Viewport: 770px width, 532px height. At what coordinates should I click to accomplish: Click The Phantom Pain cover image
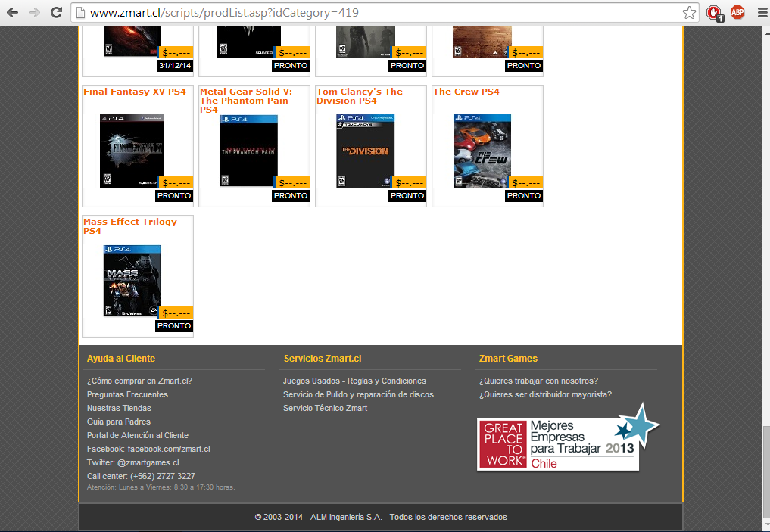point(249,151)
